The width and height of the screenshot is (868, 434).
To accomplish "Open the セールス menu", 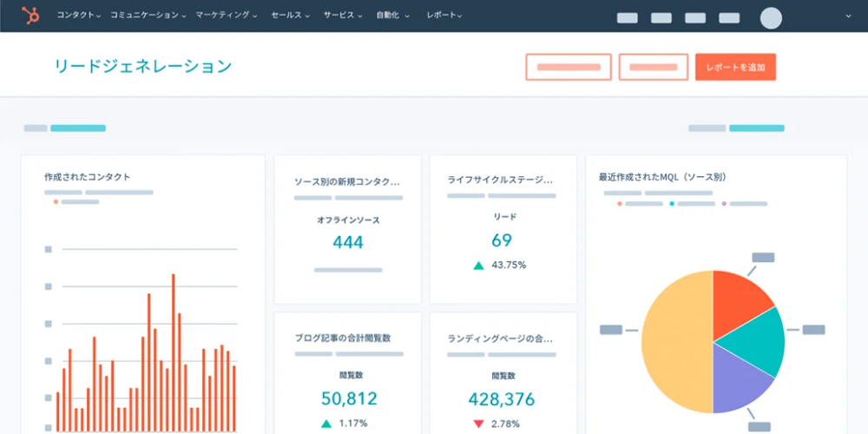I will click(x=291, y=16).
